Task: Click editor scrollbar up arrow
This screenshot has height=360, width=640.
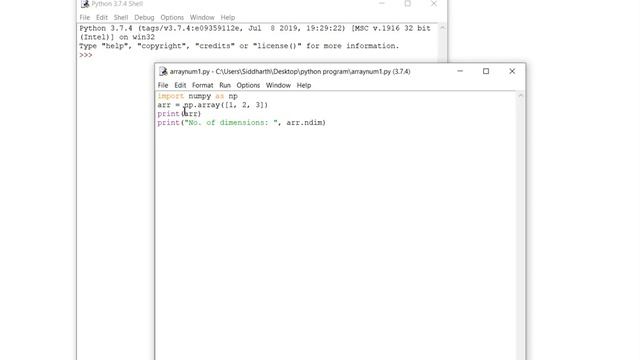Action: [520, 96]
